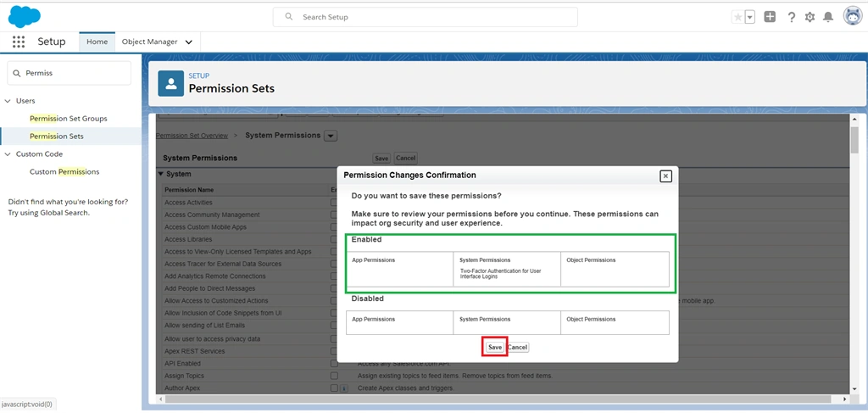Click the search icon in Quick Find
868x413 pixels.
pyautogui.click(x=17, y=73)
